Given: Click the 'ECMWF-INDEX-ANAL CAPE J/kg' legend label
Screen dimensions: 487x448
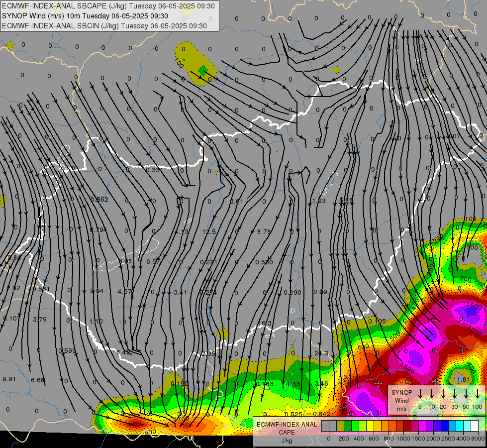Looking at the screenshot, I should coord(287,433).
